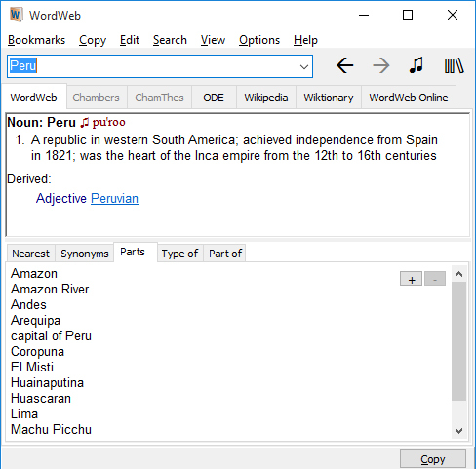The width and height of the screenshot is (476, 469).
Task: Select the Type of tab
Action: tap(179, 254)
